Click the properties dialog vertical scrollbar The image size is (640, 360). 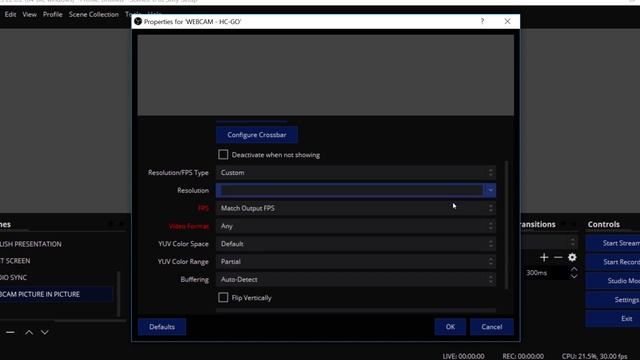[x=507, y=225]
